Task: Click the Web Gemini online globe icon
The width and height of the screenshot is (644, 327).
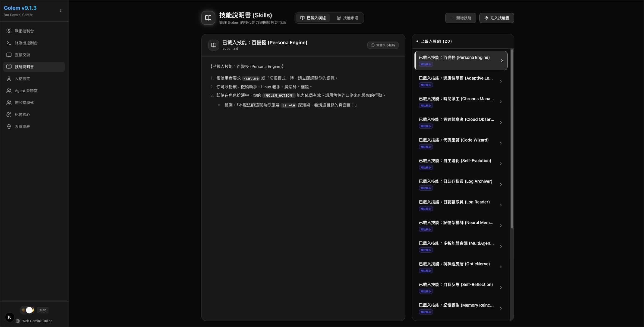Action: (x=18, y=321)
